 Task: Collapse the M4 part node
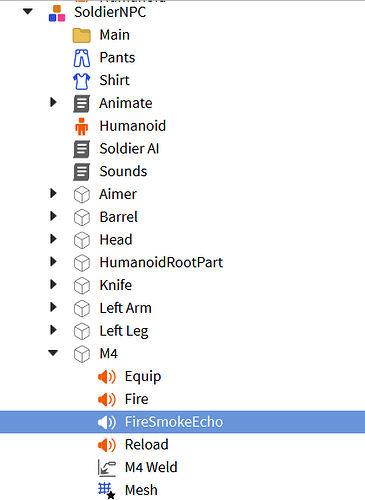click(x=53, y=353)
